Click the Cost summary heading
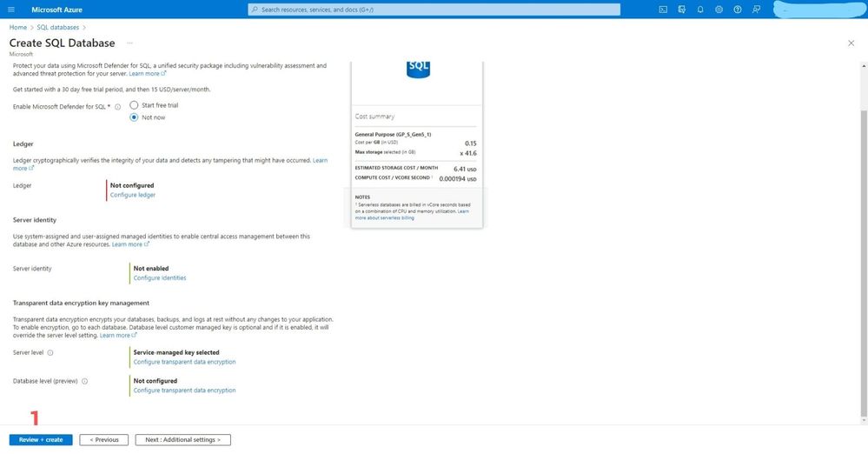 [374, 117]
